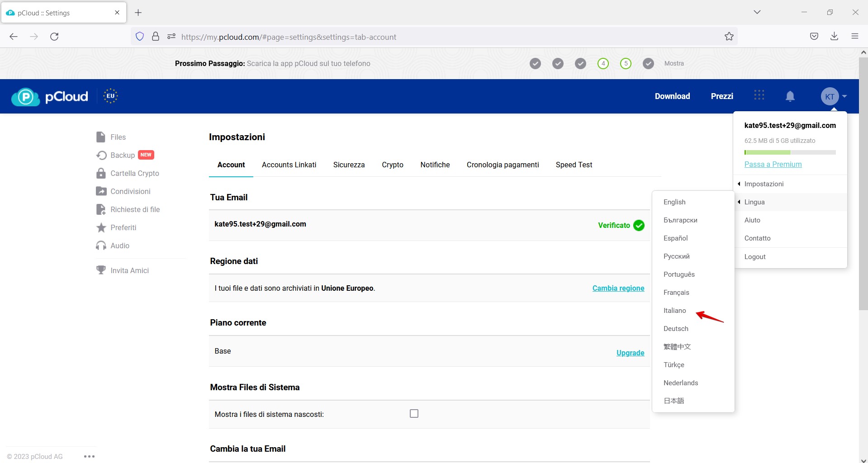Bookmark this page with the star icon
Screen dimensions: 868x463
tap(729, 37)
